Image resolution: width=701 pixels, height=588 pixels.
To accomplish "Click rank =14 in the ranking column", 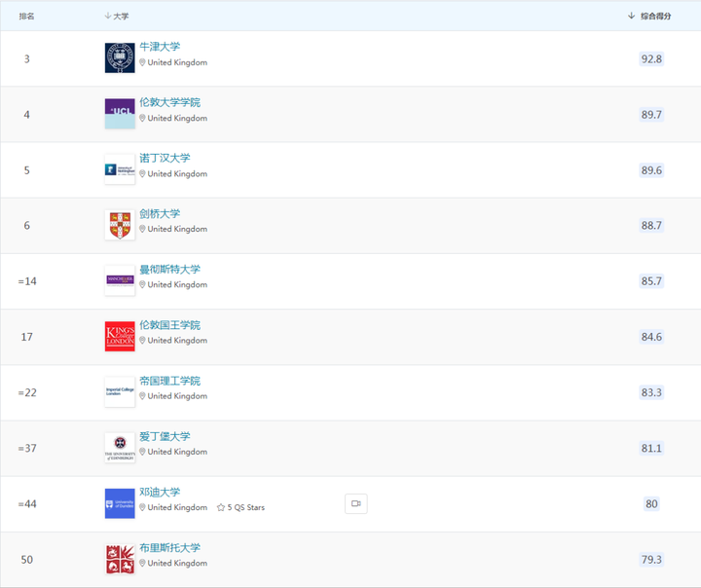I will [x=27, y=281].
